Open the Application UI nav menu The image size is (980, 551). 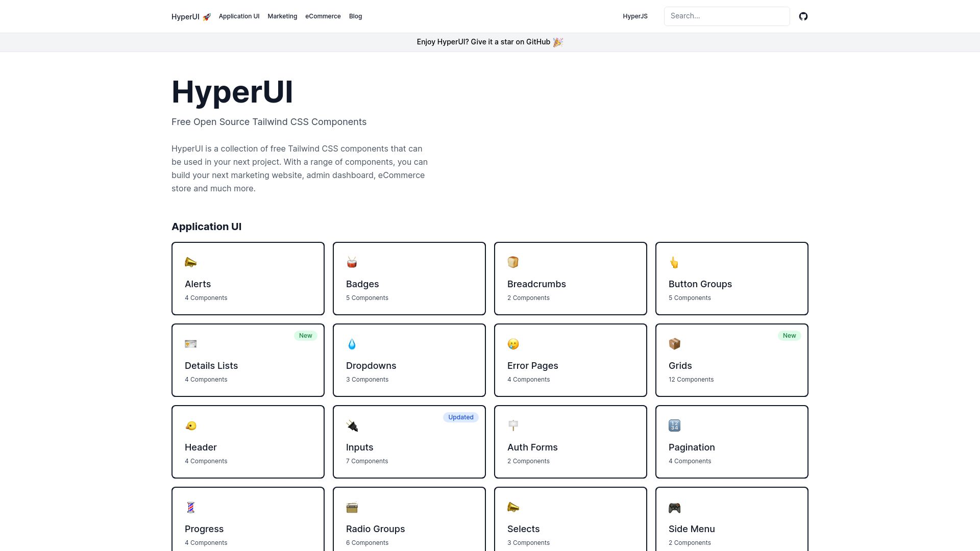239,16
